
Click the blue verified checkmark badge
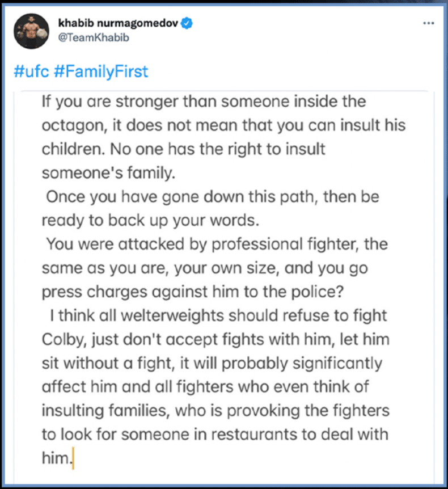191,23
